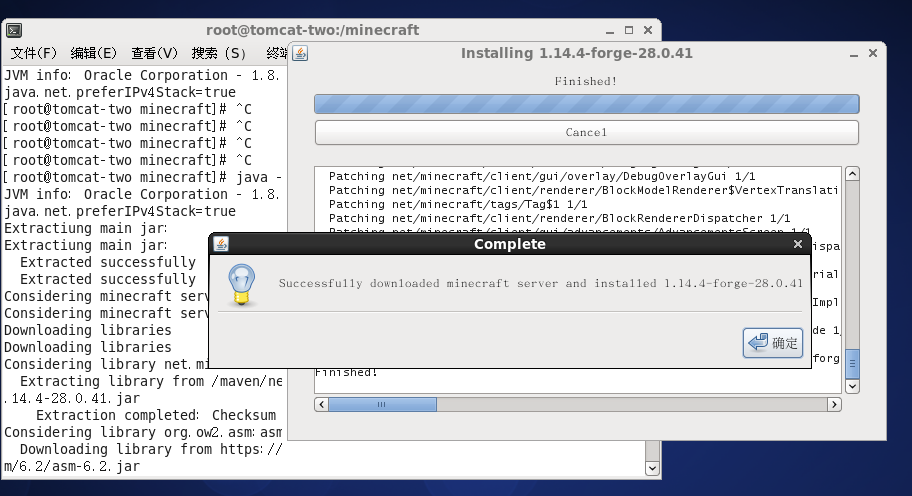Click the 'Installing 1.14.4-forge-28.0.41' title text
This screenshot has width=912, height=496.
pos(576,53)
